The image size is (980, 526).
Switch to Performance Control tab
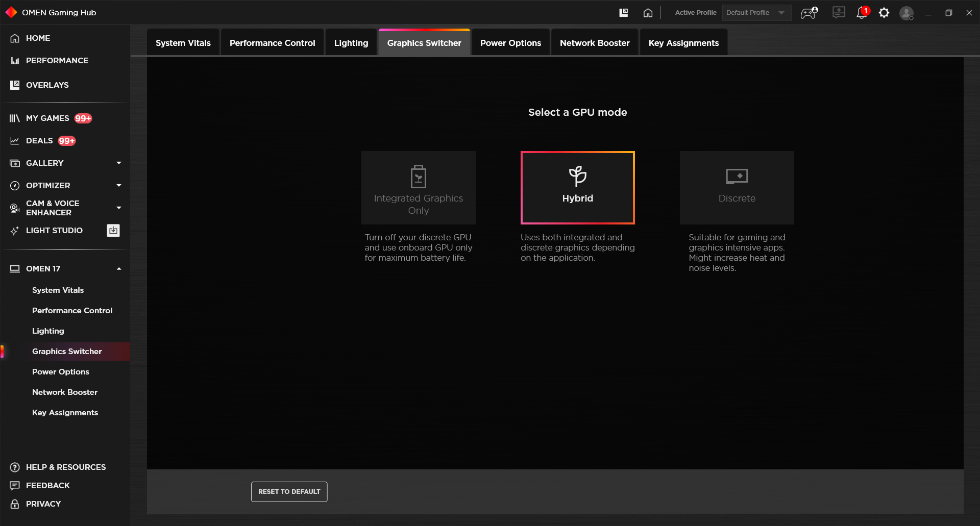click(x=273, y=43)
